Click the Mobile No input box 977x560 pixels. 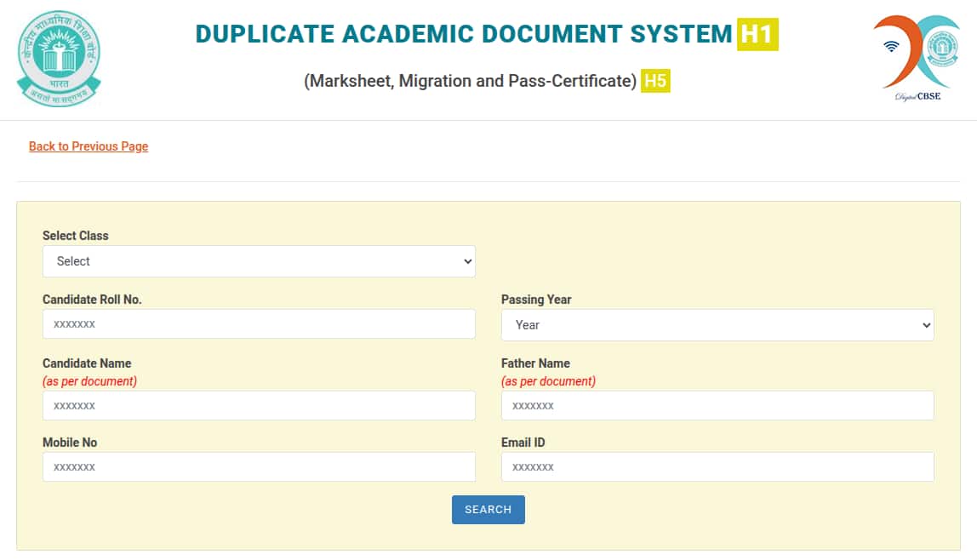[259, 467]
